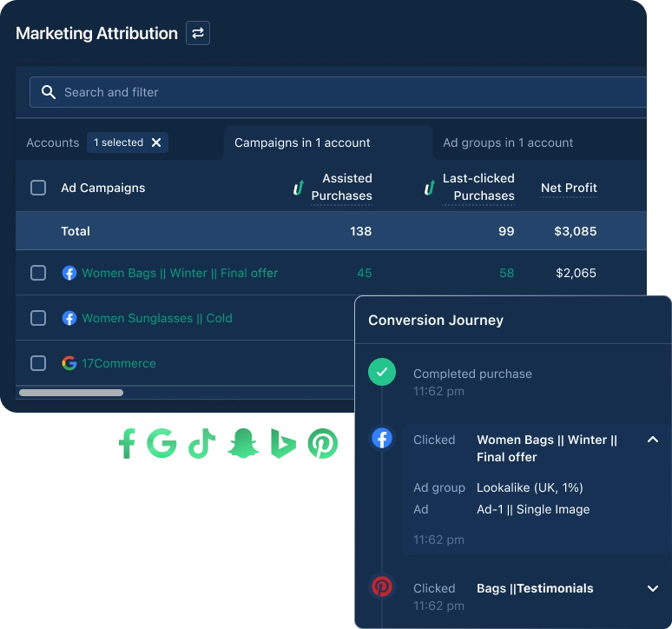Click the green Facebook platform icon
672x629 pixels.
pos(129,443)
